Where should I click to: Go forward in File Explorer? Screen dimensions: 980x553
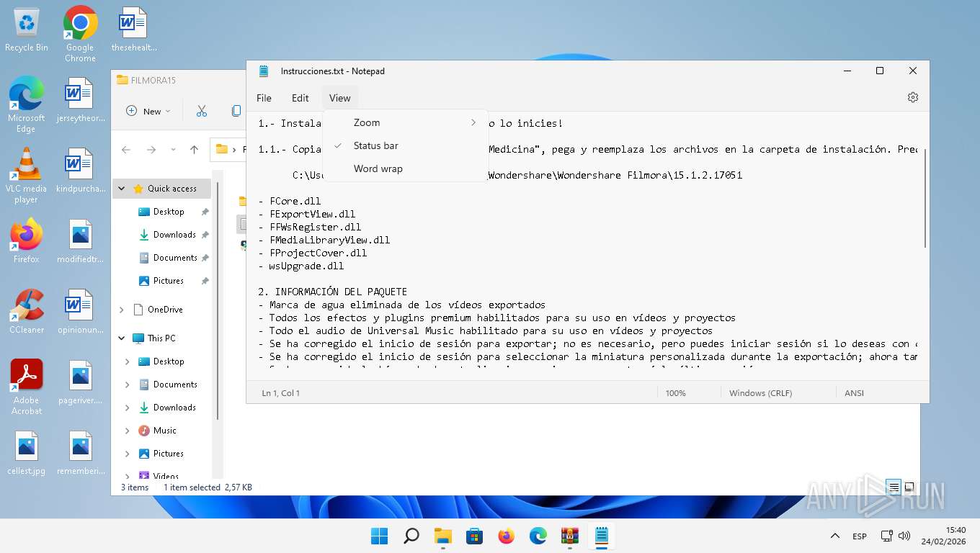click(x=151, y=150)
